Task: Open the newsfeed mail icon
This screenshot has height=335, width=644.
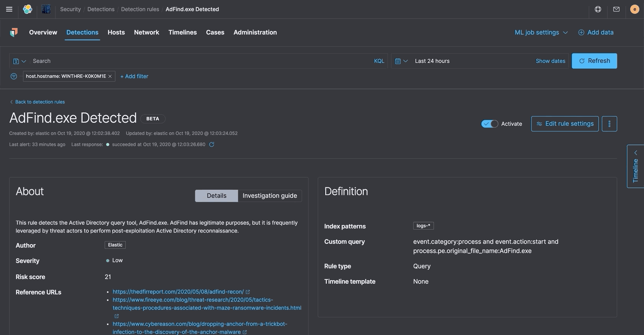Action: [616, 9]
